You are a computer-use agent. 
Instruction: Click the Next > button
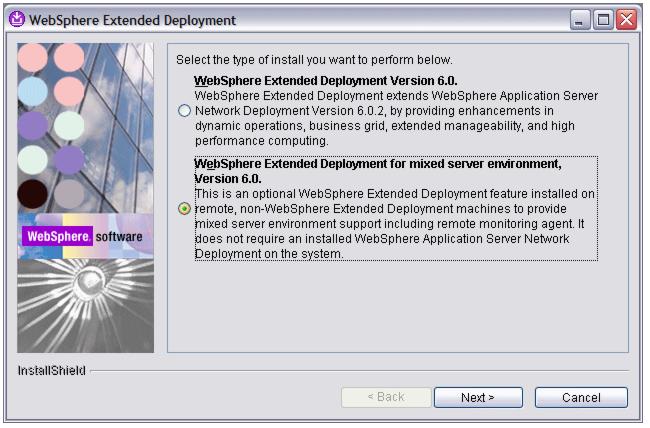478,397
